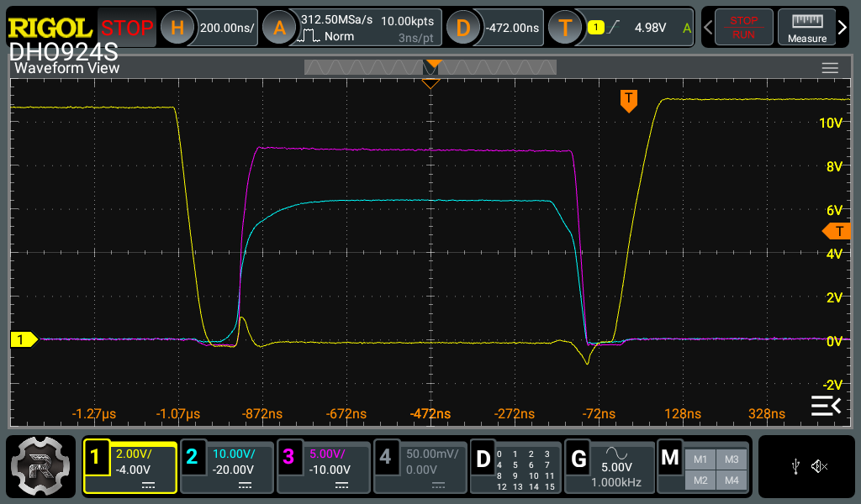Viewport: 861px width, 504px height.
Task: Toggle channel 1 yellow 2.00V/ tile
Action: coord(130,467)
